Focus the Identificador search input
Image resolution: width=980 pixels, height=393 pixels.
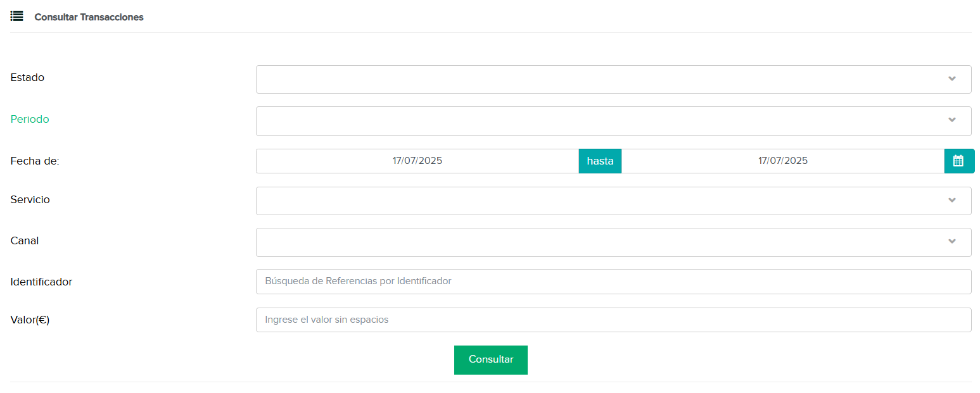tap(613, 282)
